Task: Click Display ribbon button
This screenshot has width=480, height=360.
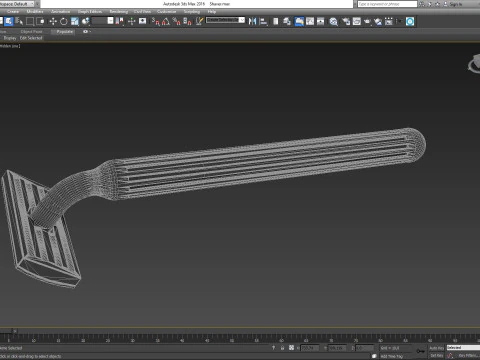Action: pos(10,38)
